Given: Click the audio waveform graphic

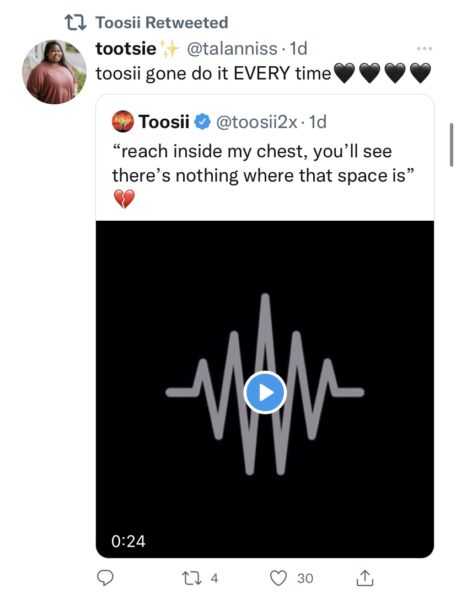Looking at the screenshot, I should 265,385.
